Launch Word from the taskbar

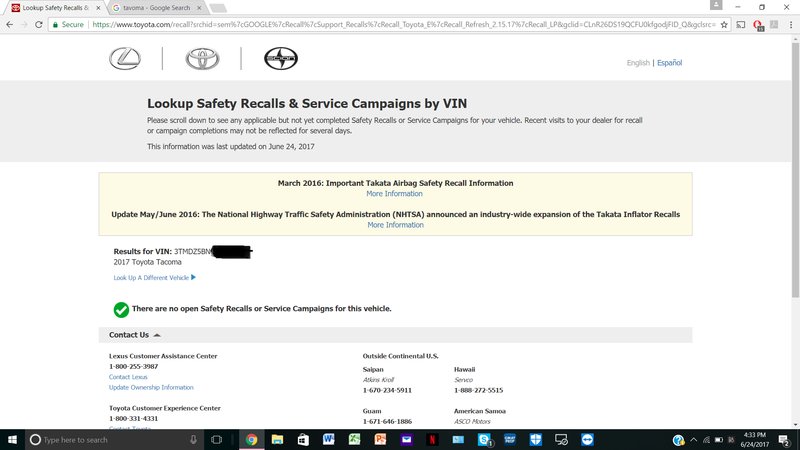click(329, 440)
